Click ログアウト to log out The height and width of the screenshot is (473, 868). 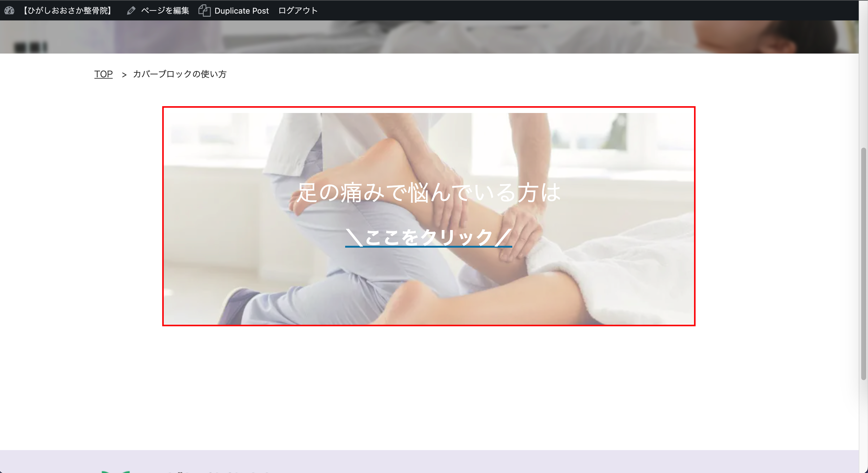[298, 11]
